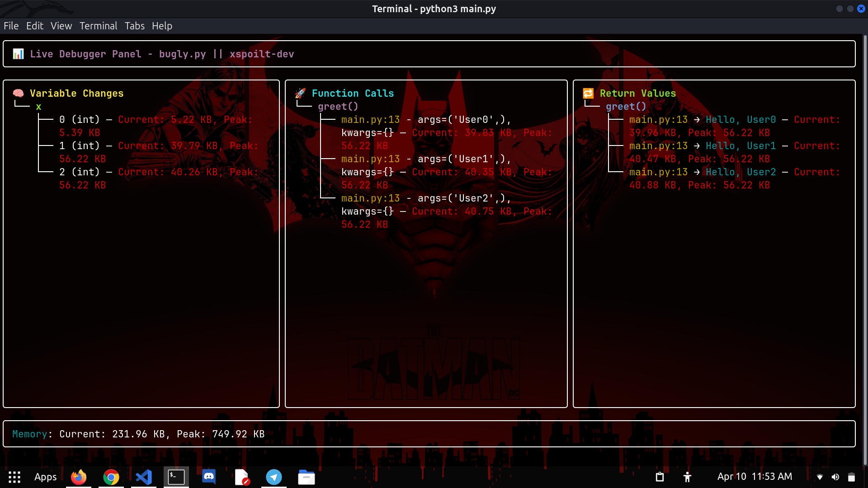Viewport: 868px width, 488px height.
Task: Launch Google Chrome from the taskbar
Action: [111, 477]
